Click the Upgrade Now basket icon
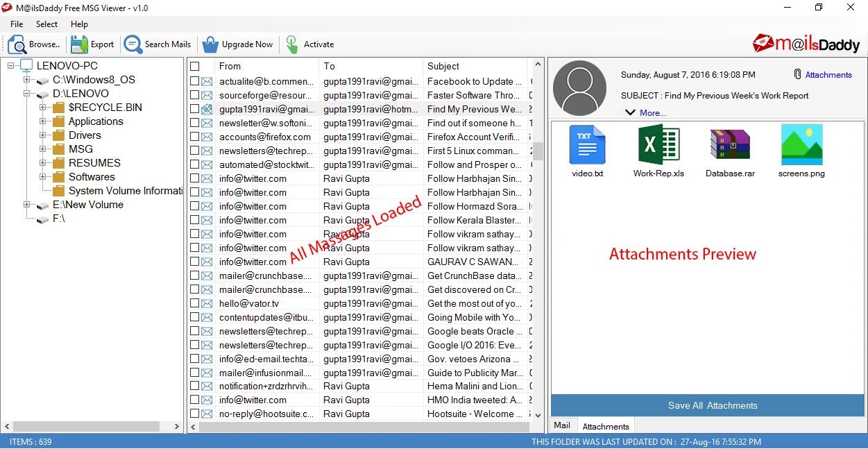 pyautogui.click(x=210, y=44)
